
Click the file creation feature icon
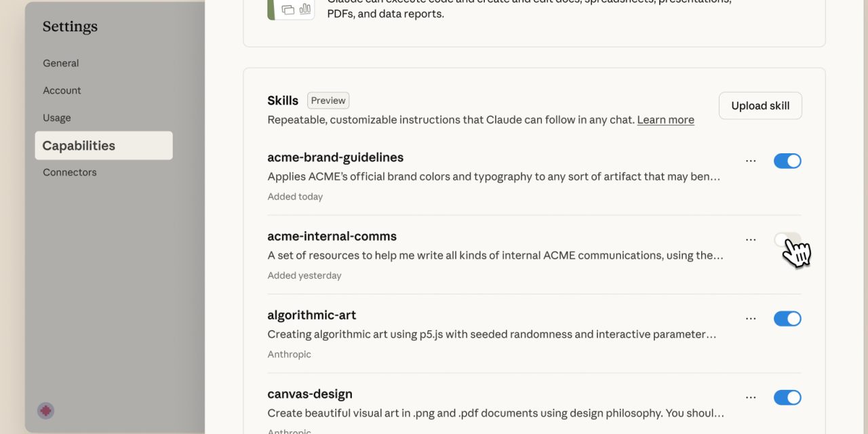coord(291,9)
